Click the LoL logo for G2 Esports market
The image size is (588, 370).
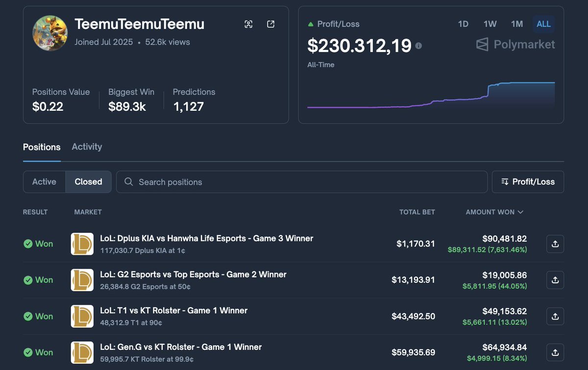coord(82,280)
